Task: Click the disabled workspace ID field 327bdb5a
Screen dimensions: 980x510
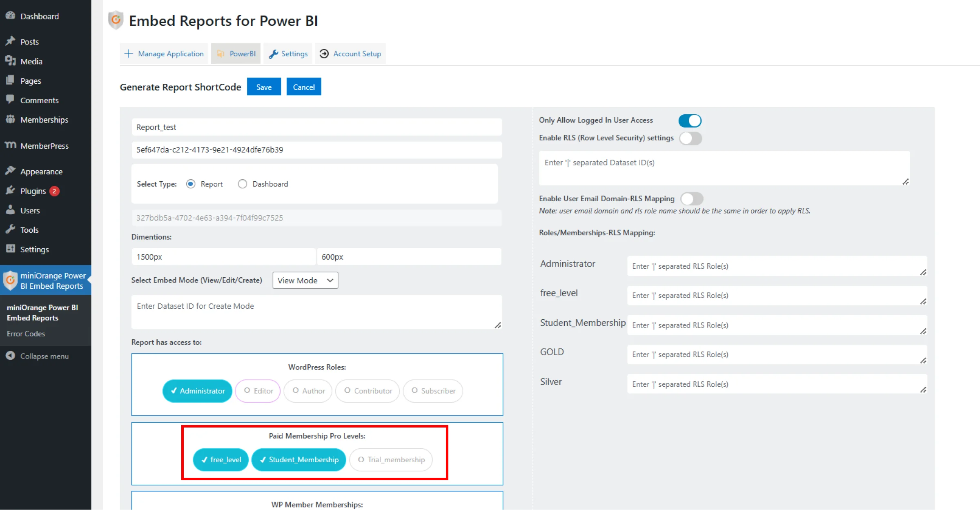Action: point(316,218)
